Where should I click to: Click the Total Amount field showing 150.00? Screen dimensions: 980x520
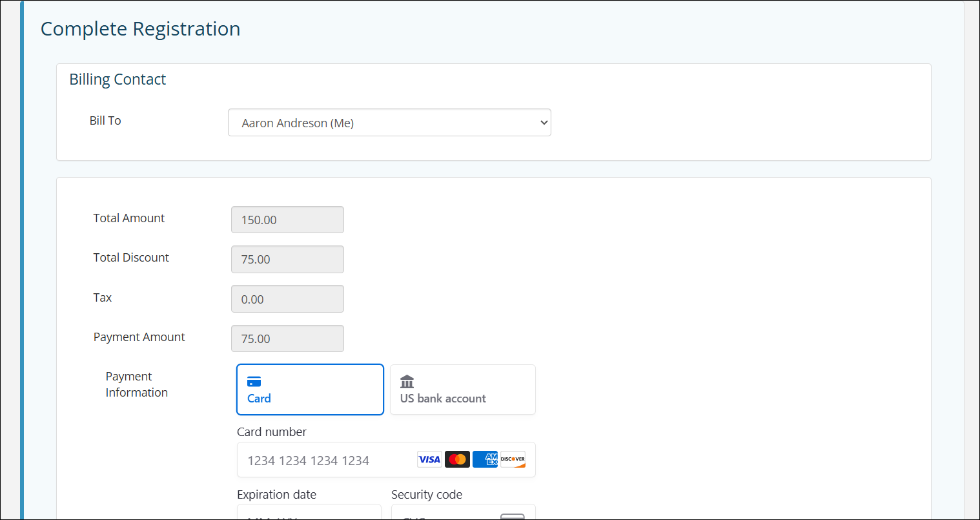click(287, 220)
